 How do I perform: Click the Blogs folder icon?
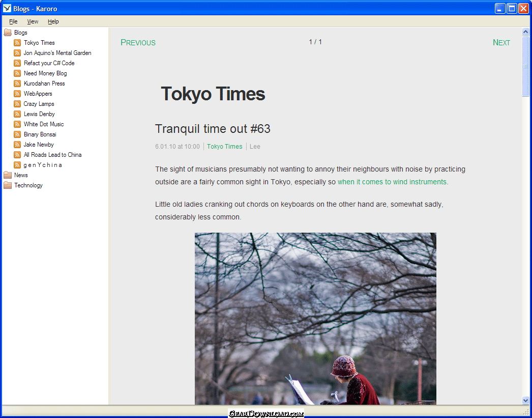[8, 33]
